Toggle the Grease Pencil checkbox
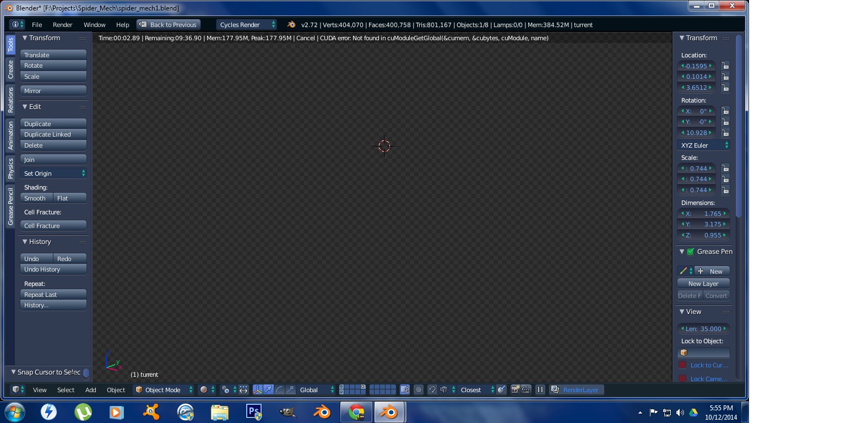 tap(690, 252)
